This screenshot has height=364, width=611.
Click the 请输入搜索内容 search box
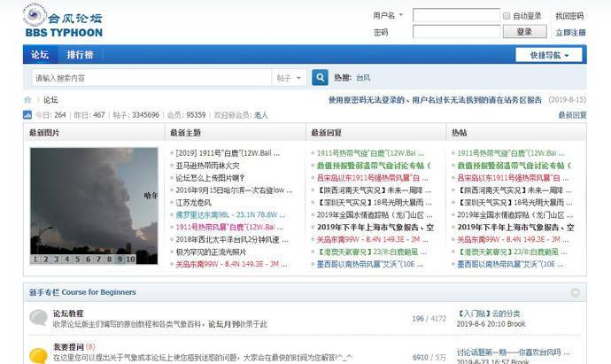click(x=152, y=78)
